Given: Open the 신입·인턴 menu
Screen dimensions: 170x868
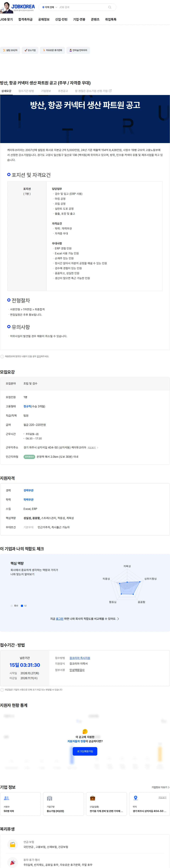Looking at the screenshot, I should point(61,20).
